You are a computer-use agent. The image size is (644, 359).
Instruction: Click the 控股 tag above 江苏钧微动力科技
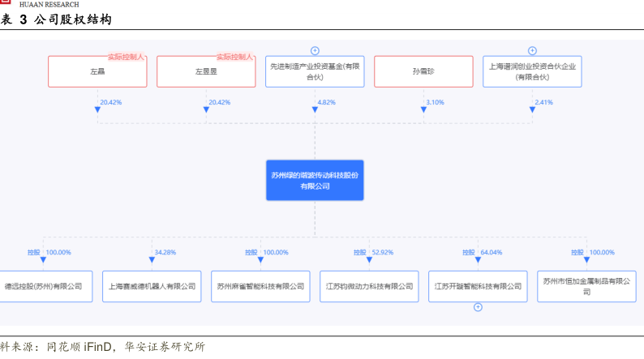(x=360, y=252)
